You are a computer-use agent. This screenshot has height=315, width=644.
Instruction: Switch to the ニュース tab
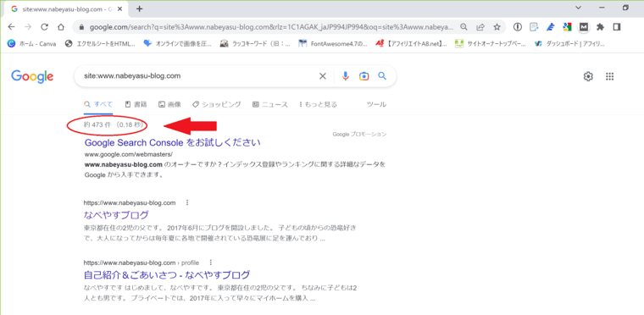click(x=270, y=104)
